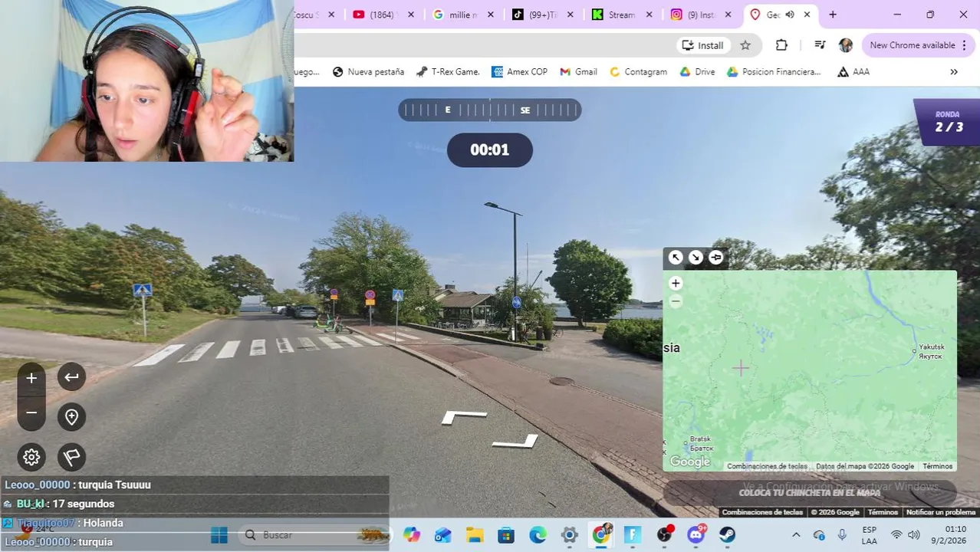Open Microsoft Edge from the taskbar
The height and width of the screenshot is (552, 980).
click(x=538, y=534)
